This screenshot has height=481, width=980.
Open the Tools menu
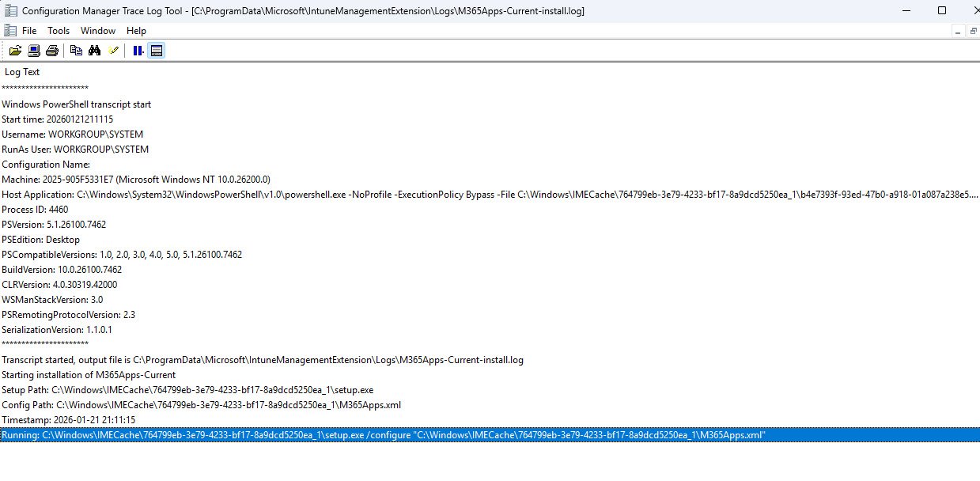(59, 31)
